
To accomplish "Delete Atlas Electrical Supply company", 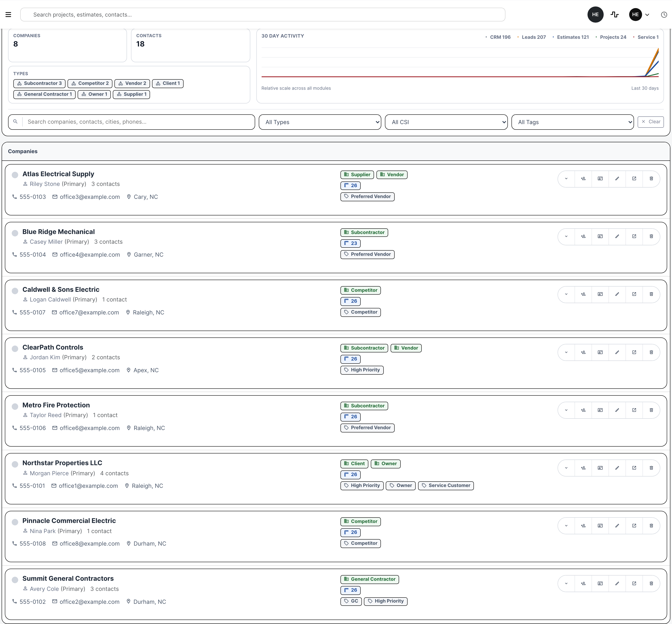I will click(651, 179).
